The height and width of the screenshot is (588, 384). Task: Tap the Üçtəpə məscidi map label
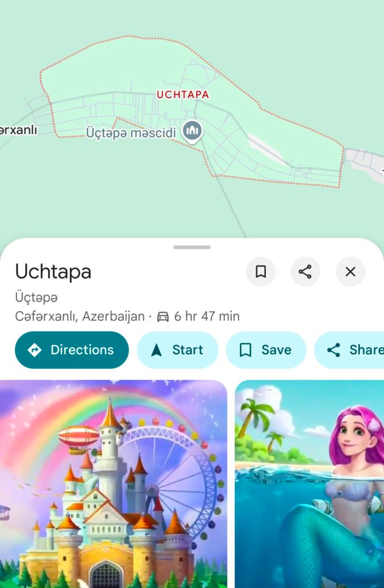131,133
